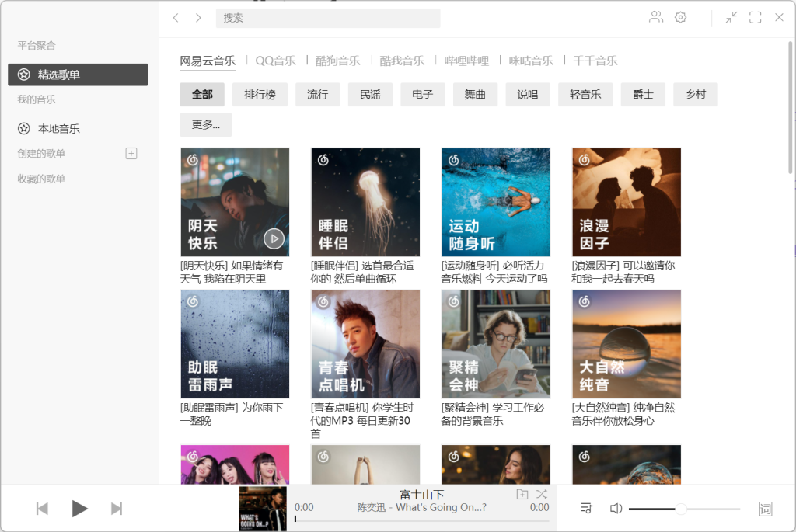796x532 pixels.
Task: Select 精选歌单 in the sidebar
Action: (x=78, y=75)
